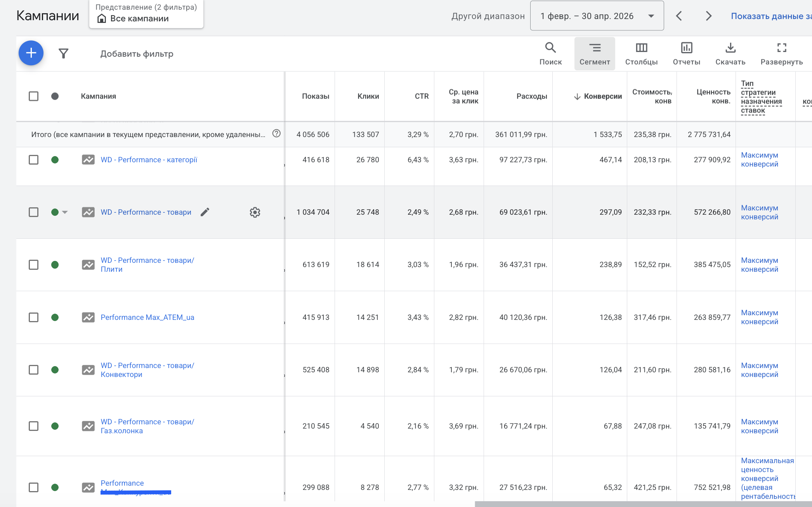Sort by CTR column header
812x507 pixels.
pos(422,96)
